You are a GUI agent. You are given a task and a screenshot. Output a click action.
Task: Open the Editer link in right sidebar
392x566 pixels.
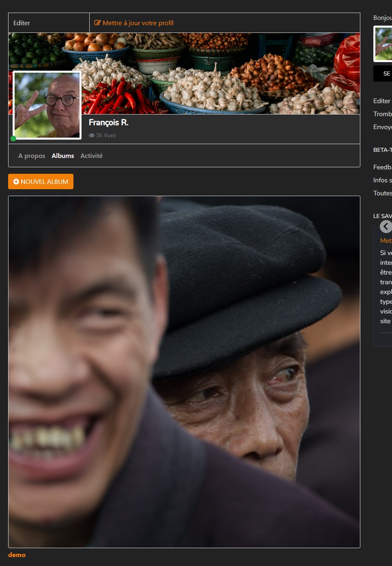point(382,101)
